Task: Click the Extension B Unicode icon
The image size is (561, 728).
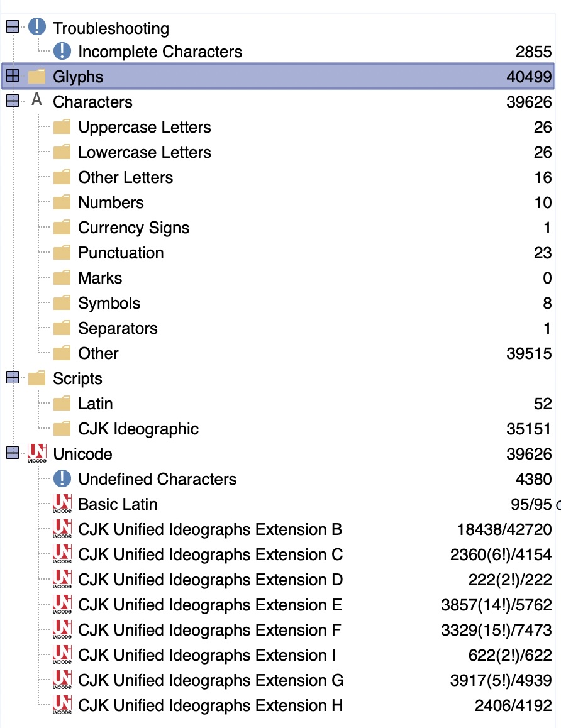Action: pyautogui.click(x=62, y=529)
